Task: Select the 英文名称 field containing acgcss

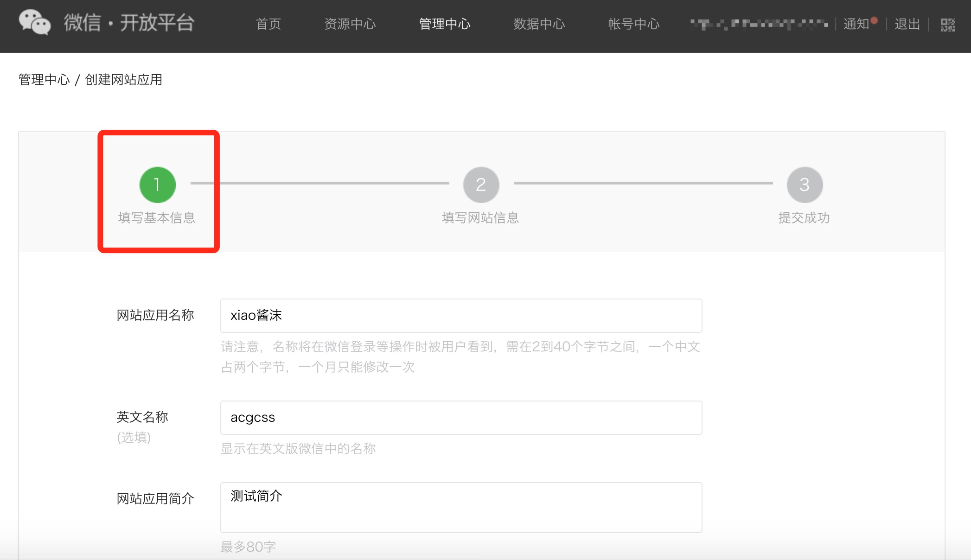Action: [x=461, y=417]
